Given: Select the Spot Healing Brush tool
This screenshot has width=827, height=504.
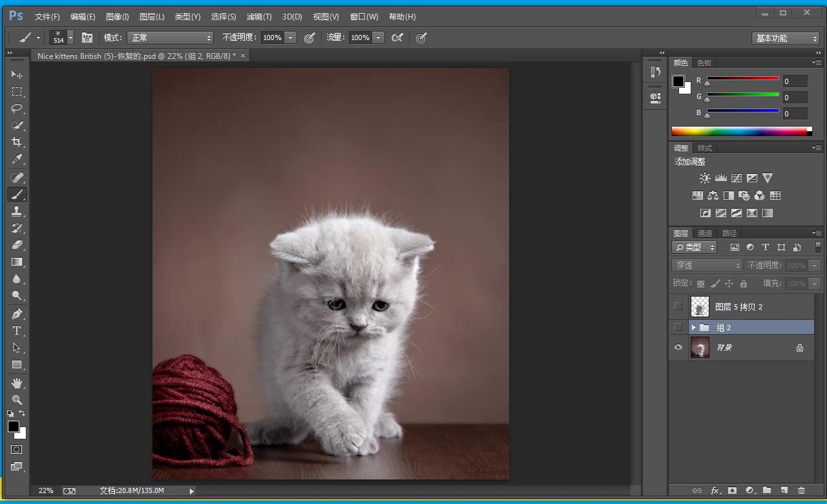Looking at the screenshot, I should pos(17,178).
